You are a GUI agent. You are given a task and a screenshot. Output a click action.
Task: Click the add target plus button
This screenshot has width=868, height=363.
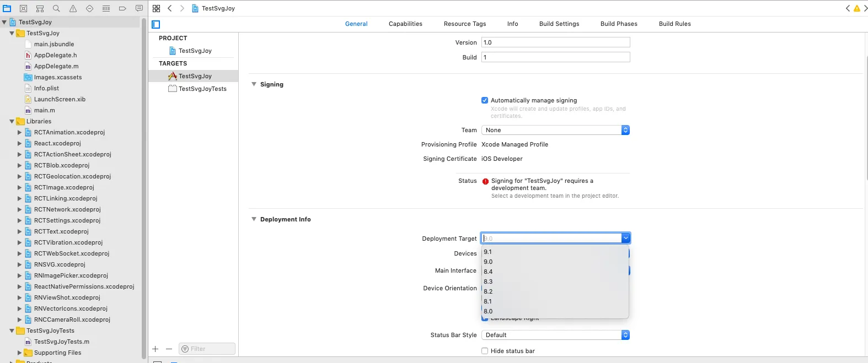[156, 349]
